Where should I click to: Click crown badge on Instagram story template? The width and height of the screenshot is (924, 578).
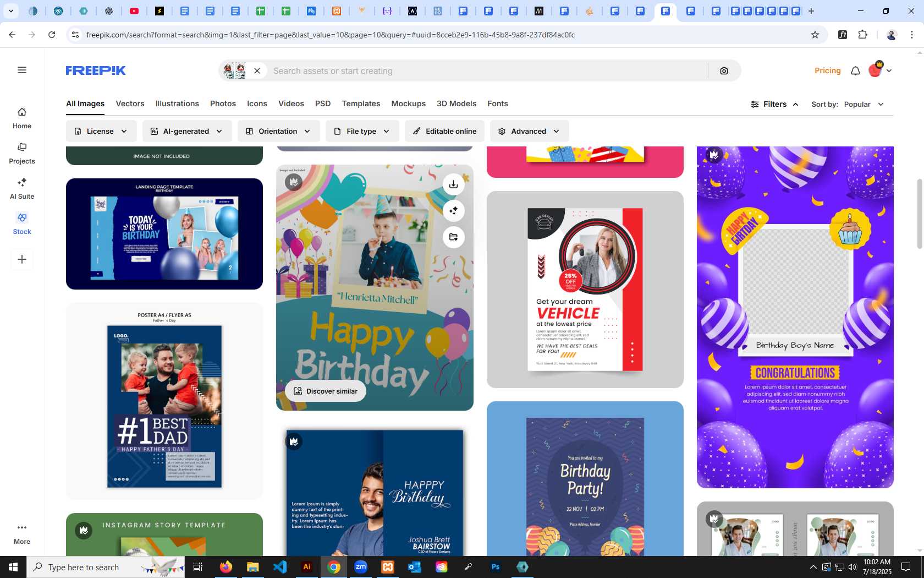84,530
